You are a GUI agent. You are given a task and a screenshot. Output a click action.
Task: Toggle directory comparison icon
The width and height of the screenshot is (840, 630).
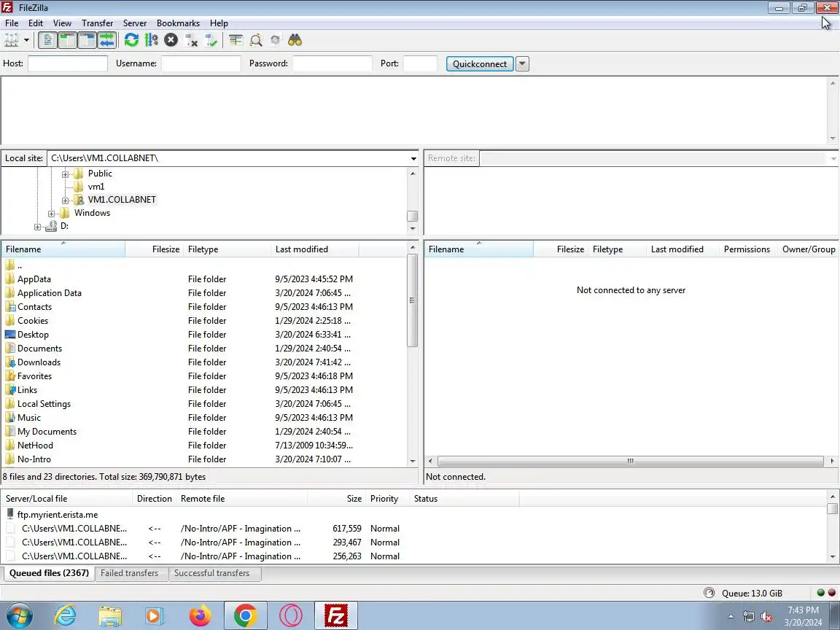coord(255,40)
